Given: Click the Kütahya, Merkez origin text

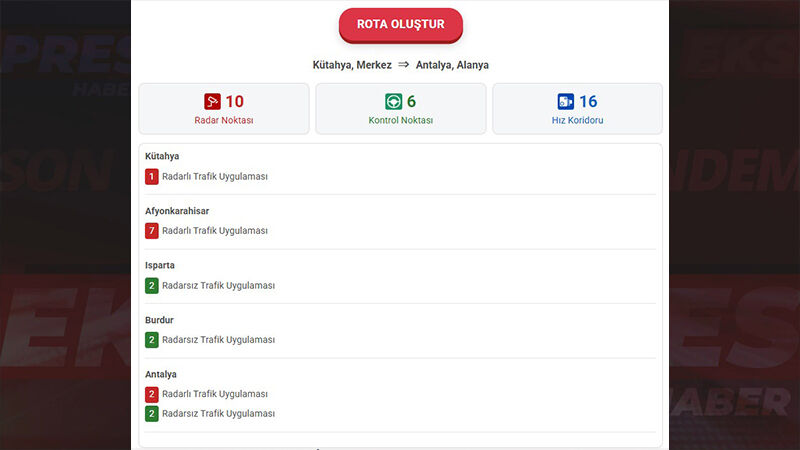Looking at the screenshot, I should [352, 65].
